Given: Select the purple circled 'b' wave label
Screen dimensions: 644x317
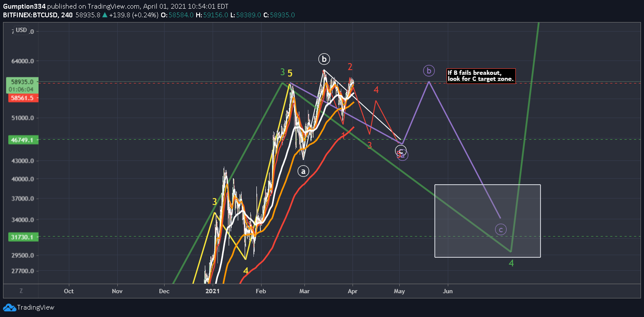Looking at the screenshot, I should click(x=429, y=71).
